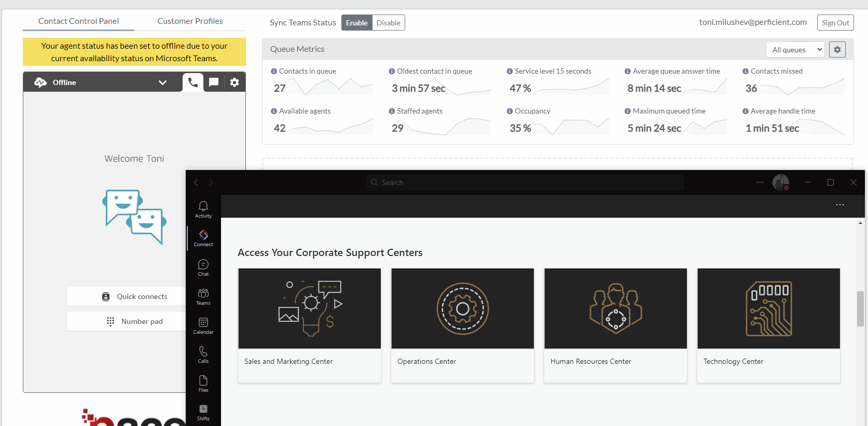Click the Average queue answer time info icon
This screenshot has width=868, height=426.
pyautogui.click(x=628, y=72)
